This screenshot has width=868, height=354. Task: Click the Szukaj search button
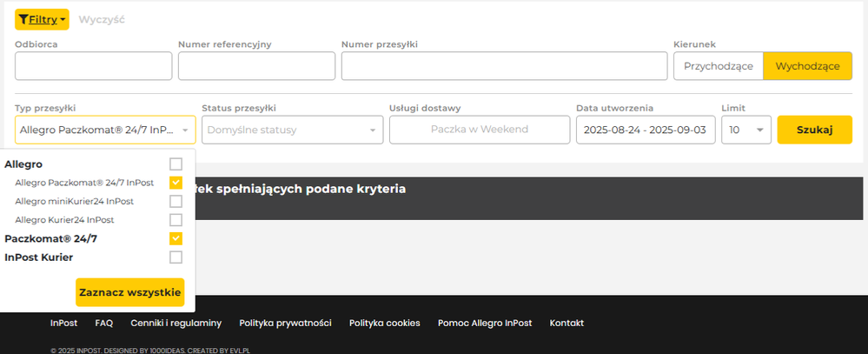point(815,130)
